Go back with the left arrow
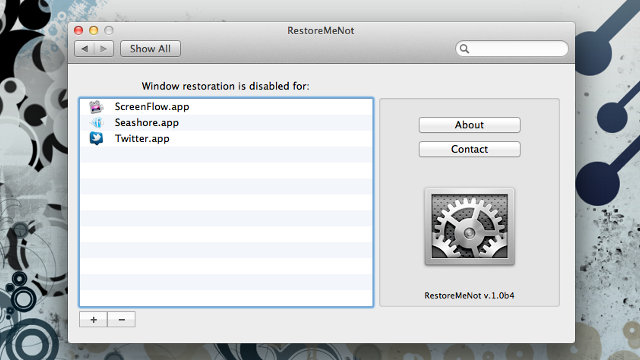The height and width of the screenshot is (360, 640). pos(84,49)
